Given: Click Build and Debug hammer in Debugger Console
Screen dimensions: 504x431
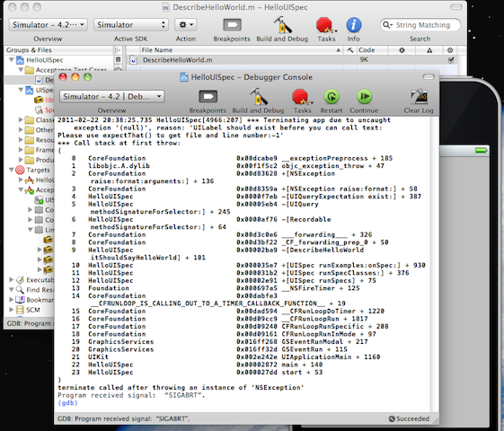Looking at the screenshot, I should coord(259,97).
